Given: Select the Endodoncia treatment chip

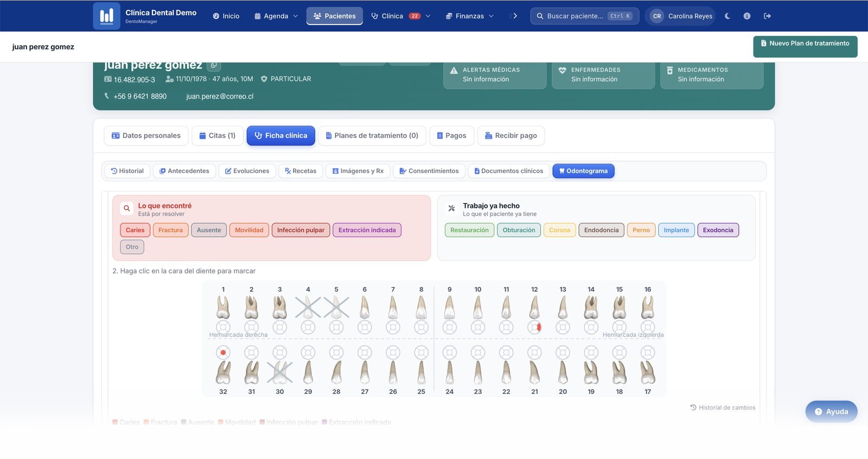Looking at the screenshot, I should click(601, 230).
